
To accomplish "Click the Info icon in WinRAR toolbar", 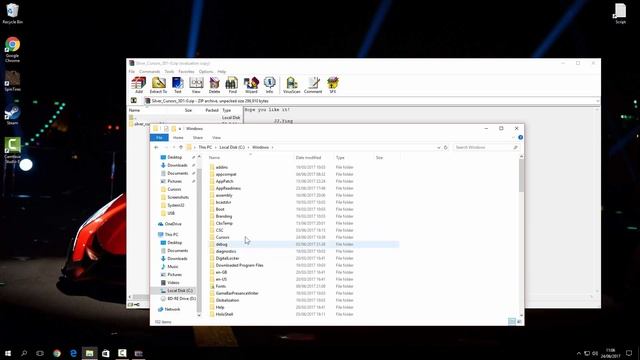I will click(x=269, y=85).
